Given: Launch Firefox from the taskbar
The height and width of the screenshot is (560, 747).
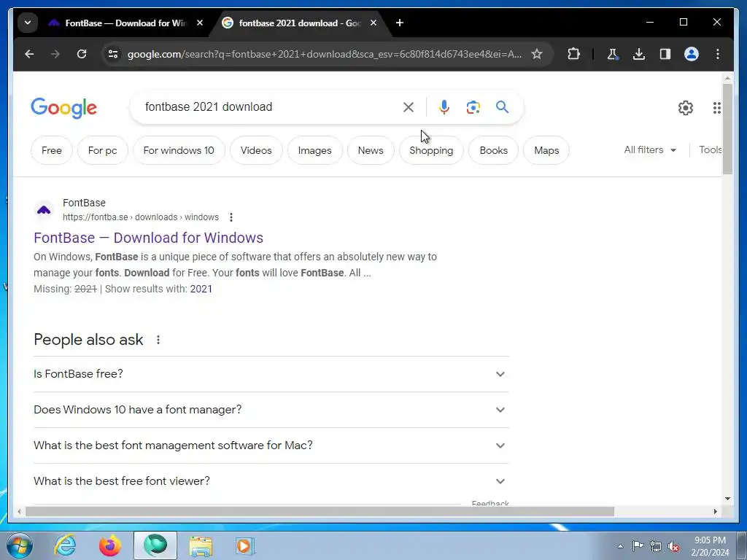Looking at the screenshot, I should [110, 545].
